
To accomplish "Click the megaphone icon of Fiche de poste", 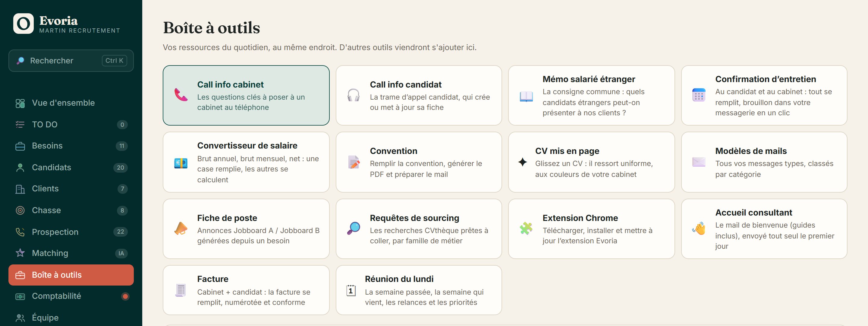I will point(181,229).
